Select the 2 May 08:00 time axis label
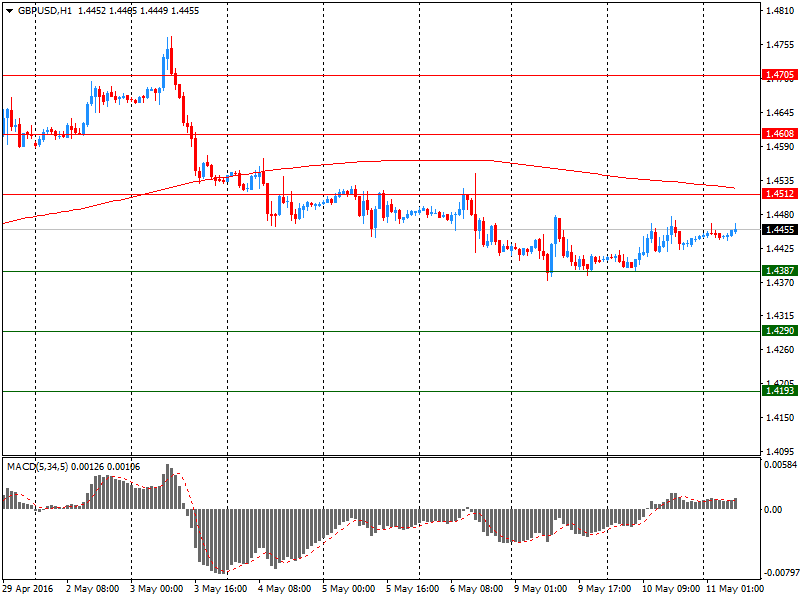This screenshot has height=600, width=800. 93,589
